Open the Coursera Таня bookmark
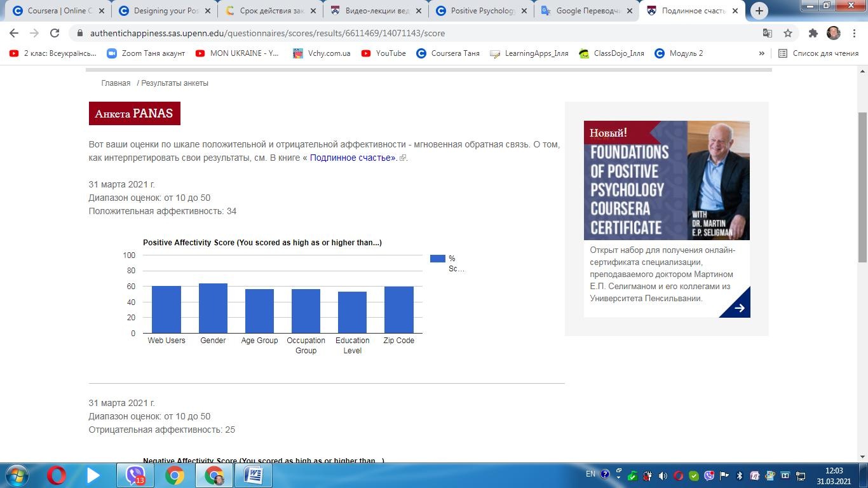Viewport: 868px width, 488px height. [x=448, y=53]
